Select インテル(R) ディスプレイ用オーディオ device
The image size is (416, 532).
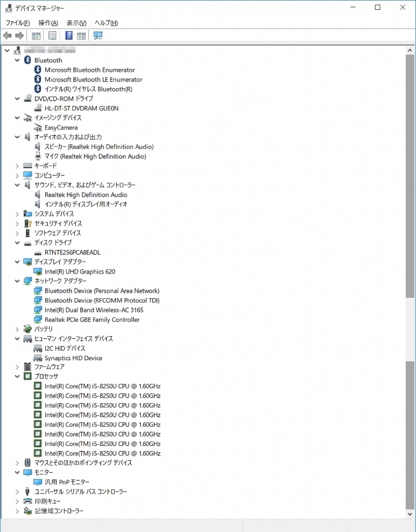click(x=86, y=204)
